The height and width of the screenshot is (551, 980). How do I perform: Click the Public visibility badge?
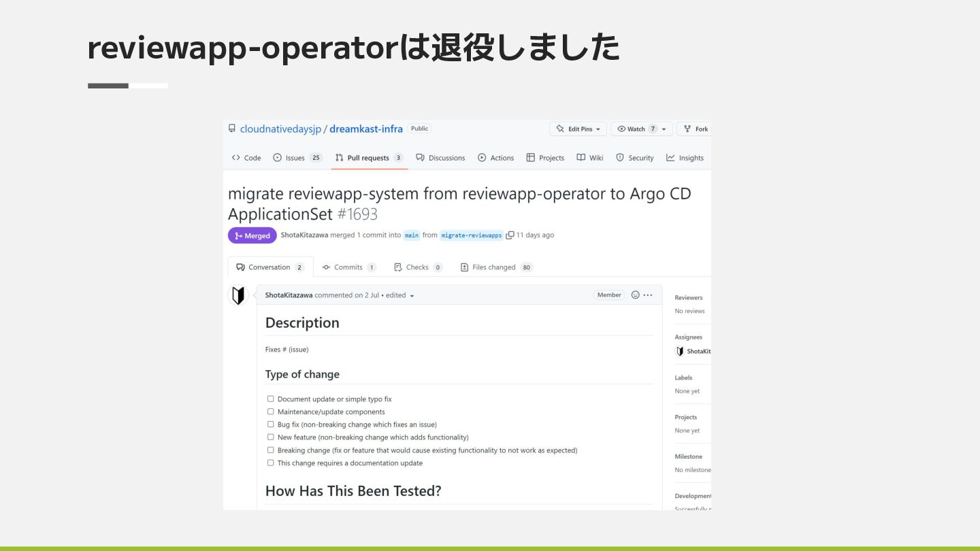tap(420, 129)
